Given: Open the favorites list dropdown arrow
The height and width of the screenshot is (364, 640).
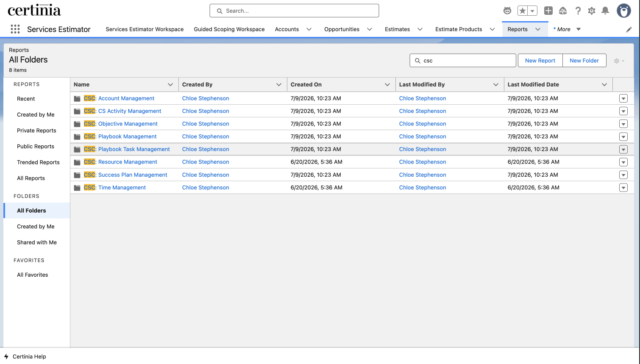Looking at the screenshot, I should (533, 11).
